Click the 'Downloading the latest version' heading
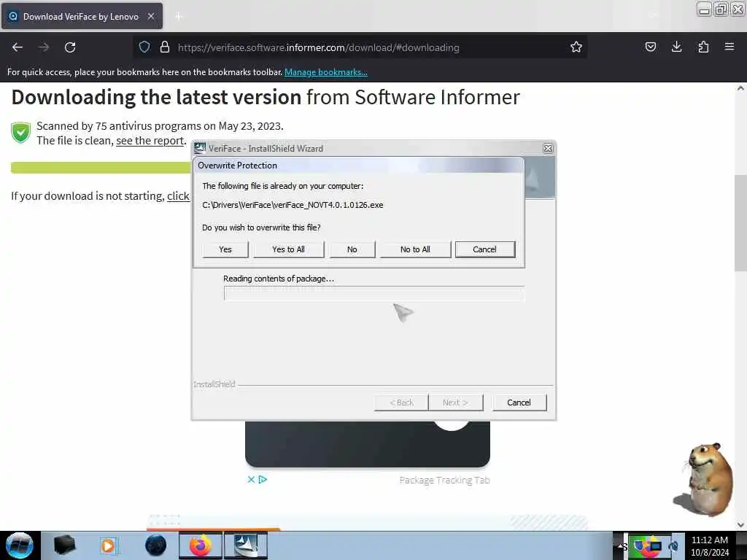 266,97
